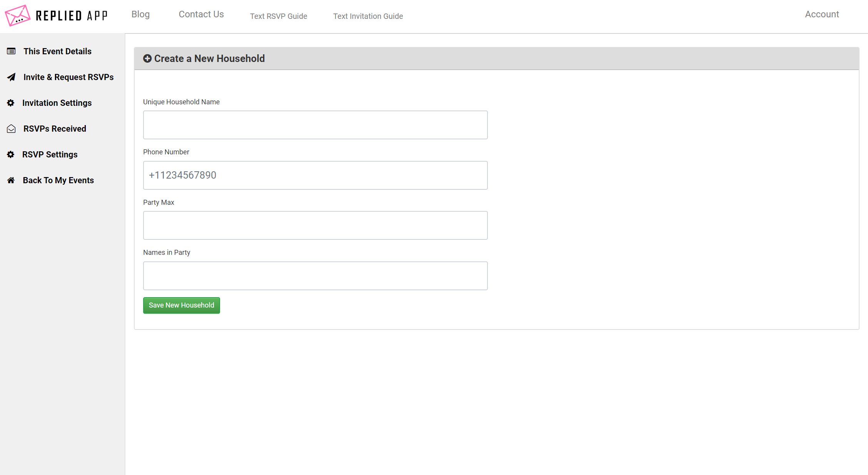Select the RSVP Settings gear icon

click(11, 154)
